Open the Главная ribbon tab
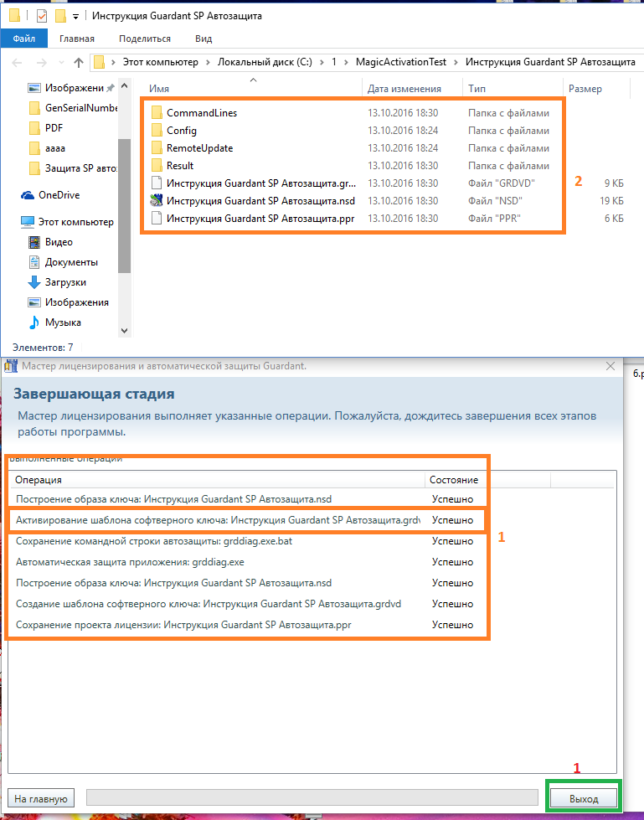 [76, 39]
